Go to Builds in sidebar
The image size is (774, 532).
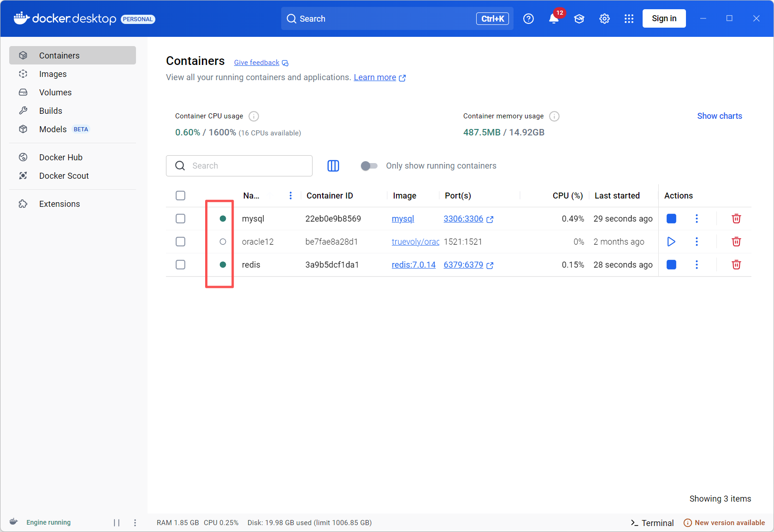pyautogui.click(x=72, y=111)
